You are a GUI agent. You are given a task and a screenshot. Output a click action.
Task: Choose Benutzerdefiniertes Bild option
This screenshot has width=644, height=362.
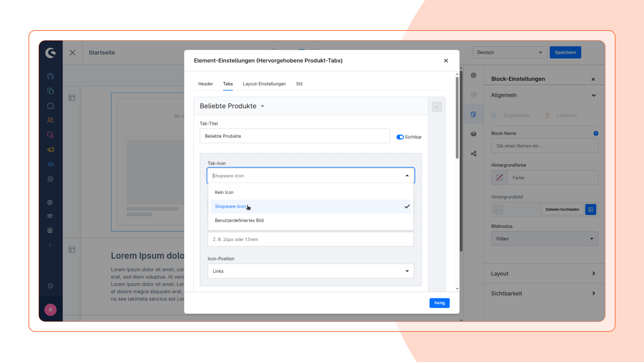[311, 221]
